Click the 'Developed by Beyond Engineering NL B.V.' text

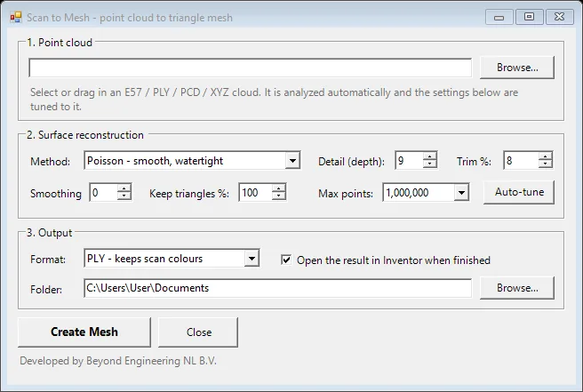pyautogui.click(x=118, y=361)
